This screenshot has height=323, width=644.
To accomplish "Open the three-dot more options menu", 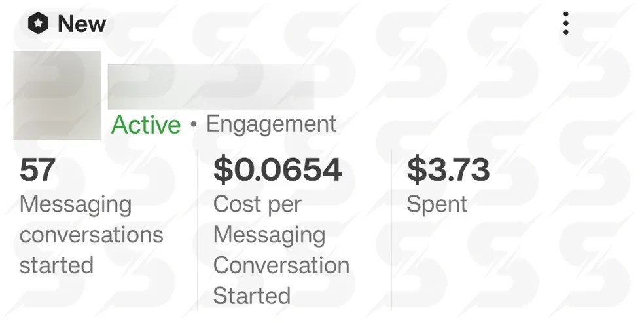I will pyautogui.click(x=566, y=24).
